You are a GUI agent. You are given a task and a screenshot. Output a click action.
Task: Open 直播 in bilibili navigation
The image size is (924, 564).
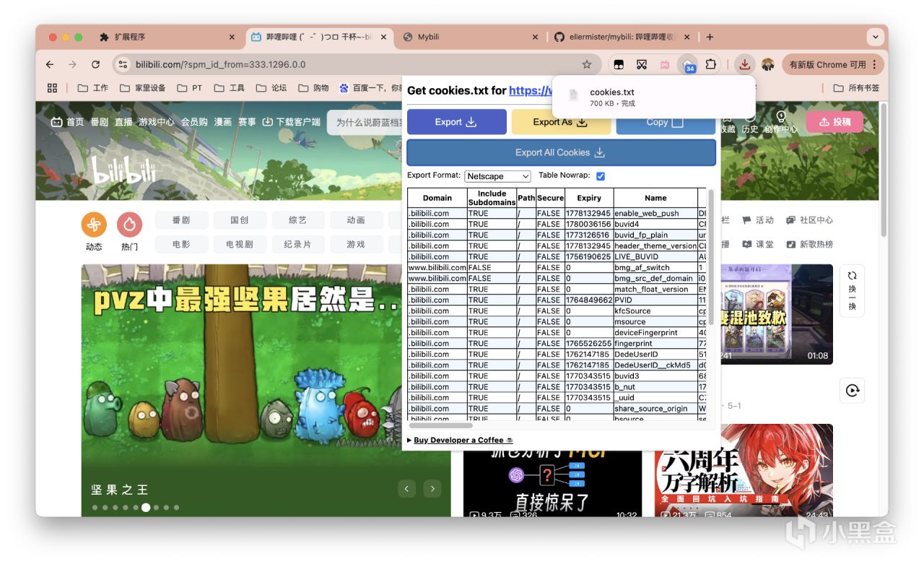[x=123, y=122]
